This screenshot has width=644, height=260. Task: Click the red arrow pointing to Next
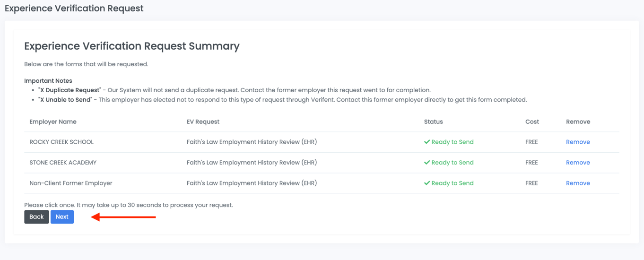coord(123,217)
